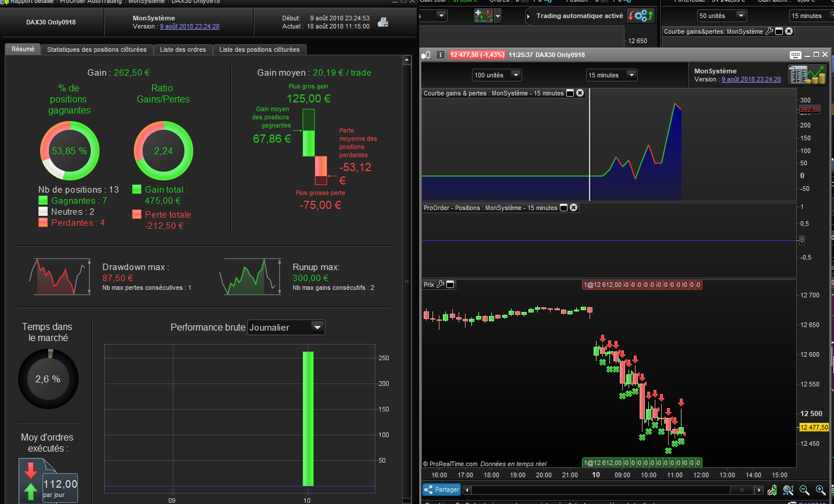The height and width of the screenshot is (504, 834).
Task: Click the red Perte totale legend swatch
Action: (137, 214)
